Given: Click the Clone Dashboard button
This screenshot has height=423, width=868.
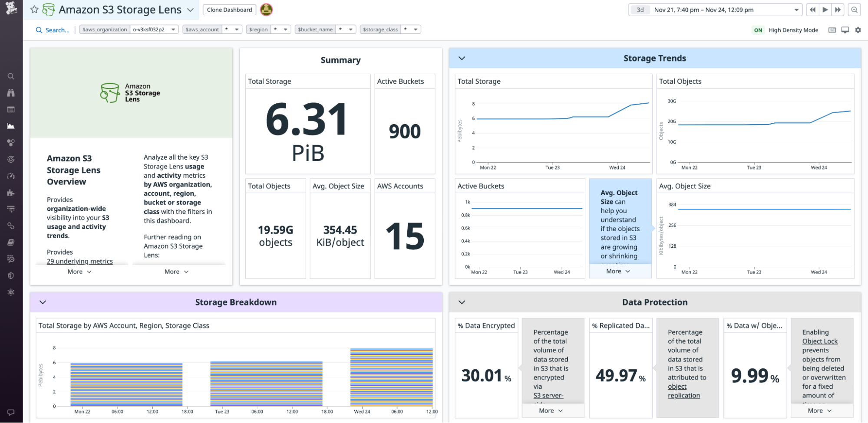Looking at the screenshot, I should (229, 10).
